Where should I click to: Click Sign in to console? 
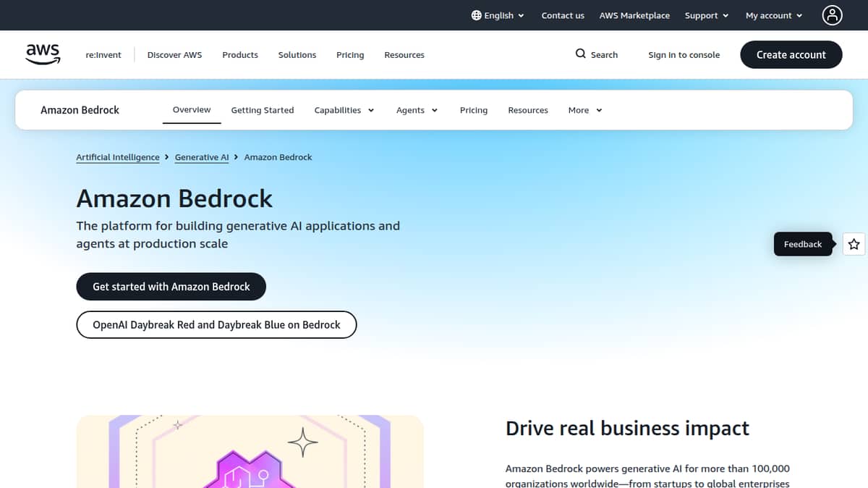click(684, 55)
